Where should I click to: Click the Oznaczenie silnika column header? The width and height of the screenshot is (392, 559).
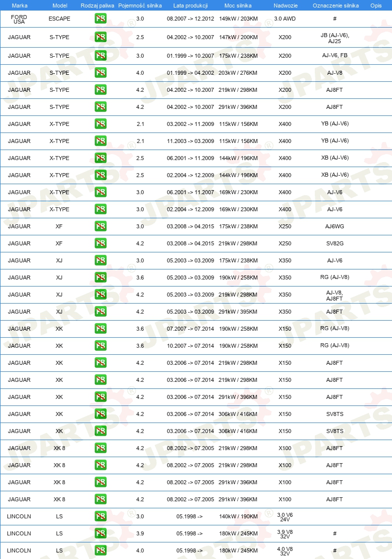(336, 6)
